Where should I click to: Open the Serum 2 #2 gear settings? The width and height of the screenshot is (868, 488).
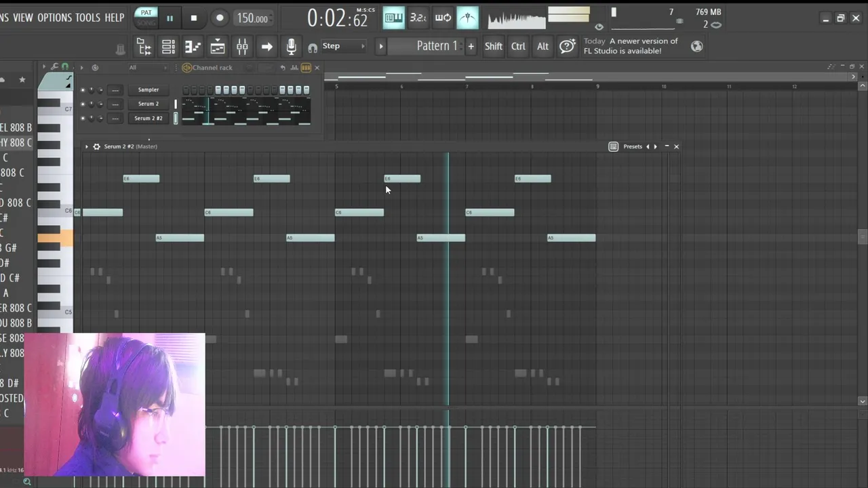[96, 146]
